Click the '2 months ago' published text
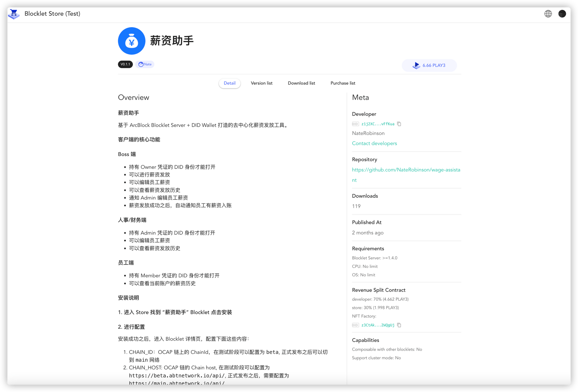Screen dimensions: 578x392 368,233
